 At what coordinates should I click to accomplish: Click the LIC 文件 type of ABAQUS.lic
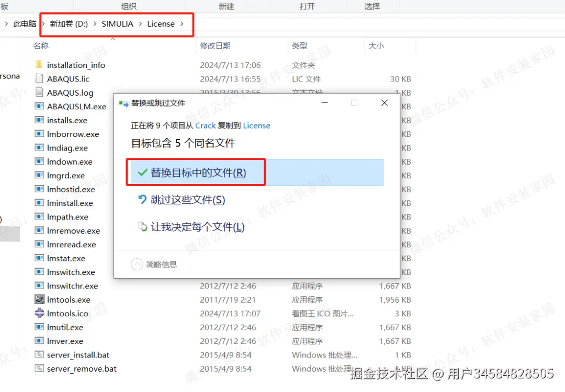(306, 79)
